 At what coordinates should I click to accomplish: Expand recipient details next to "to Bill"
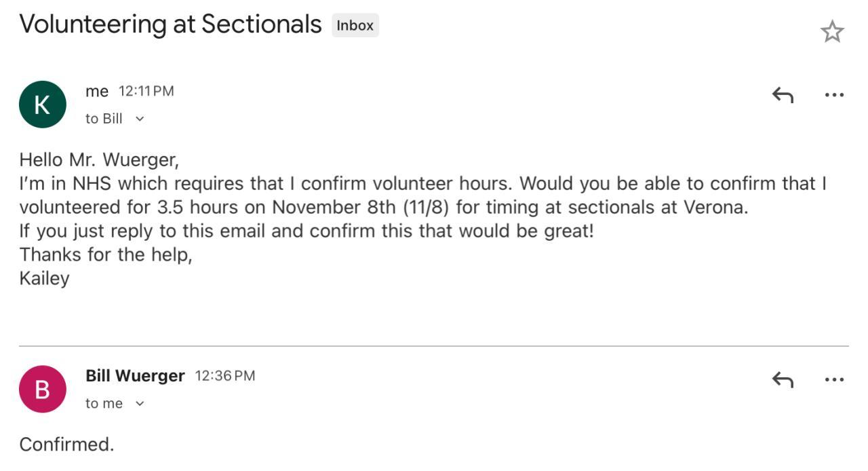tap(140, 119)
